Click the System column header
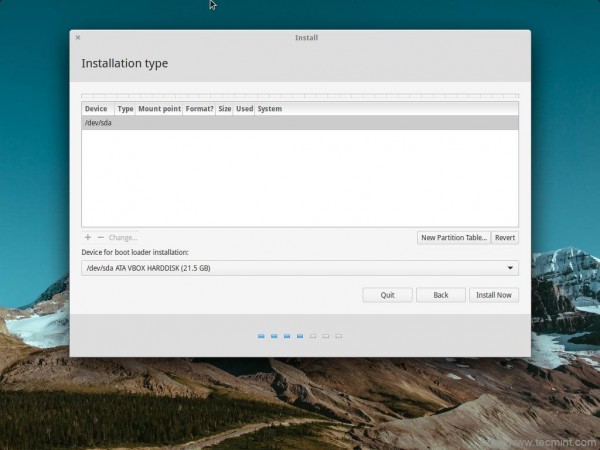 386,109
